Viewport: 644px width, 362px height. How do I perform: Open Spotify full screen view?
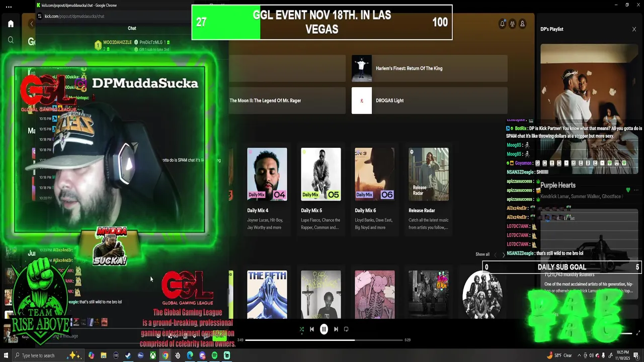coord(638,333)
